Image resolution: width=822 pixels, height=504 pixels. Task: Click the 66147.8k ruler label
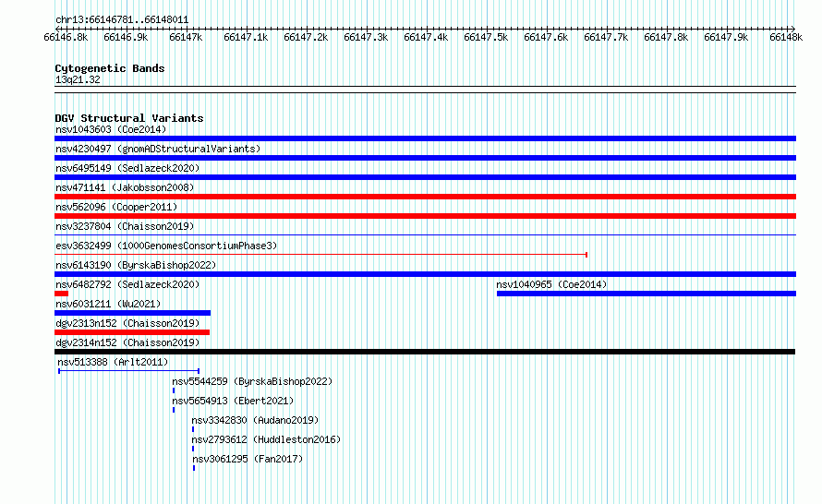666,37
